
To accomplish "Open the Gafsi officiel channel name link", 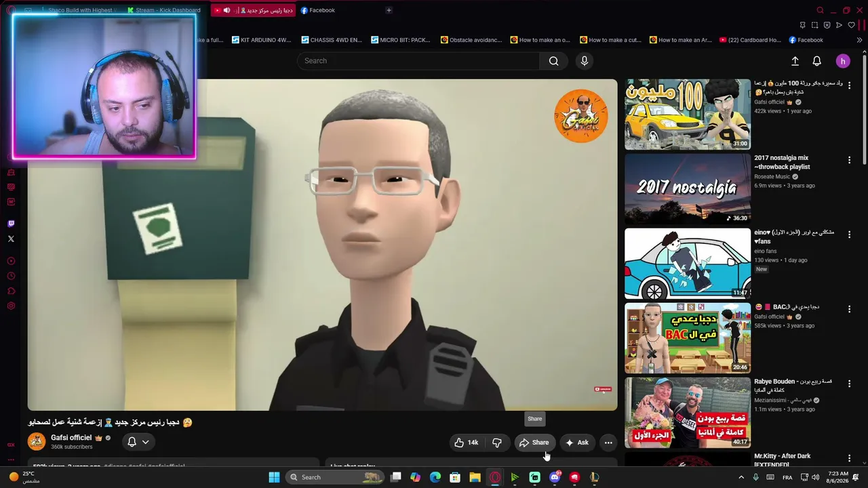I will 71,438.
